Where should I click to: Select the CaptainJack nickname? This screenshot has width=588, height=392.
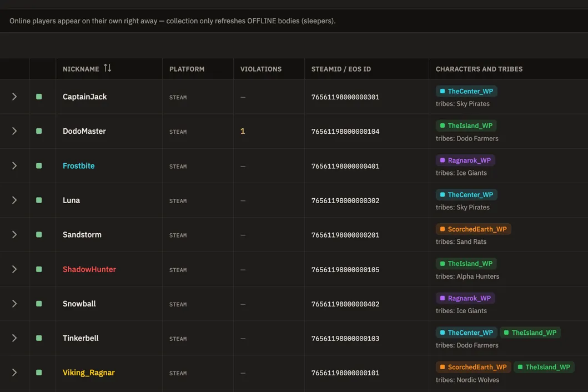(85, 97)
